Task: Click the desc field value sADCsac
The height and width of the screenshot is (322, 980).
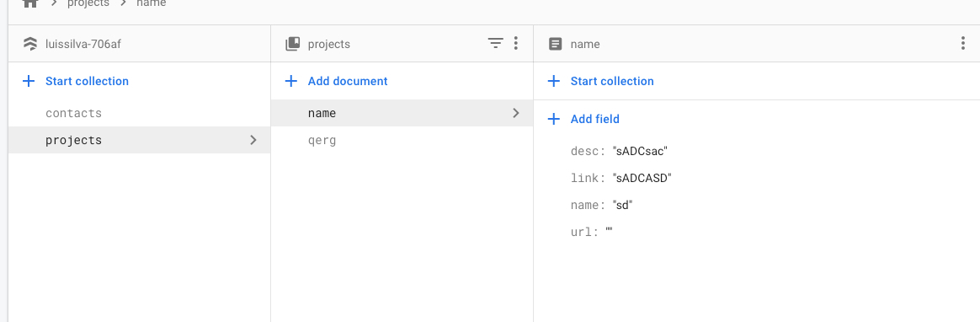Action: pyautogui.click(x=641, y=152)
